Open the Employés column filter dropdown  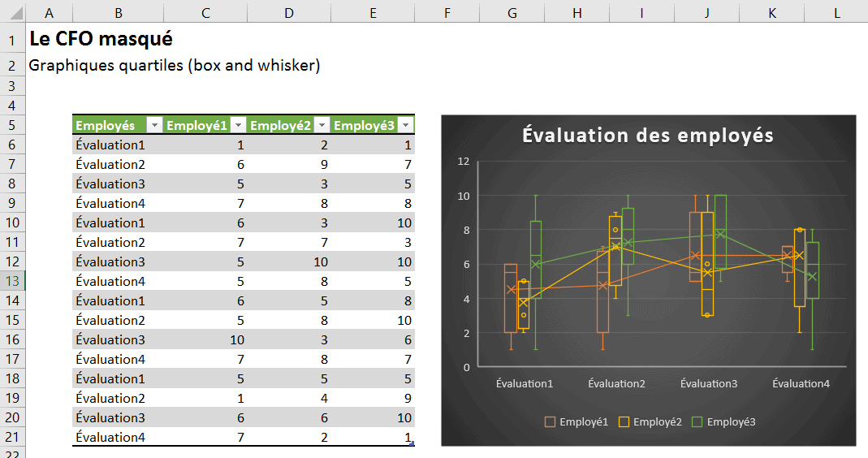[154, 125]
